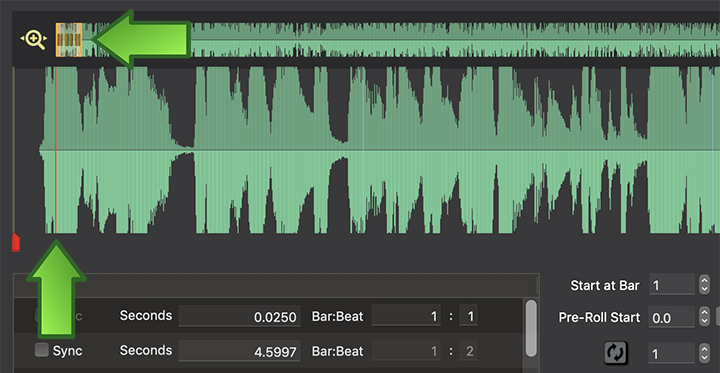Click the Beat field showing 1 in the first row
Viewport: 720px width, 373px height.
tap(468, 316)
